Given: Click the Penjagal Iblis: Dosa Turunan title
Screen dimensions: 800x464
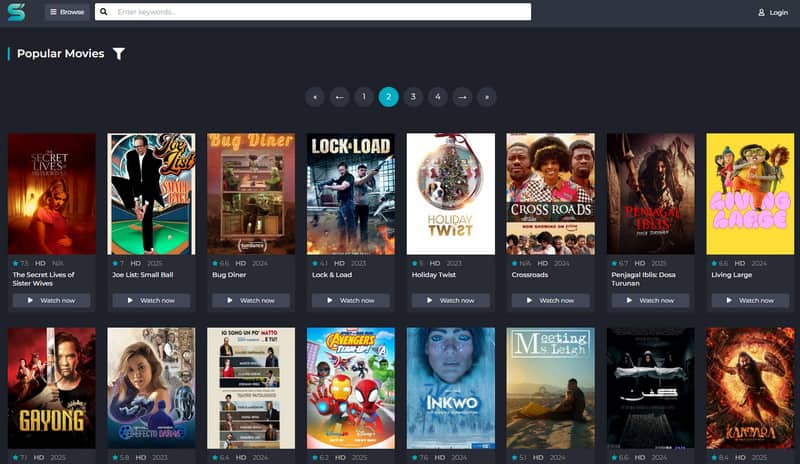Looking at the screenshot, I should click(643, 279).
